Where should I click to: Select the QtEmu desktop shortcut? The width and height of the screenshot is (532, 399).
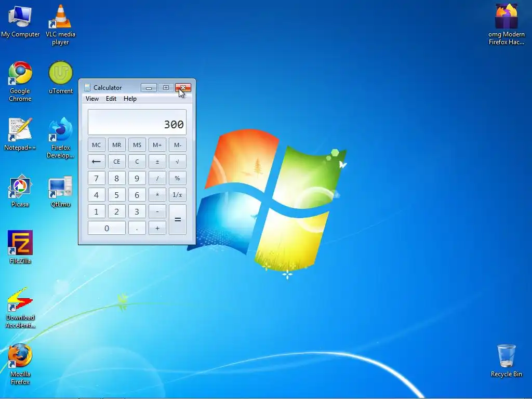(x=60, y=191)
